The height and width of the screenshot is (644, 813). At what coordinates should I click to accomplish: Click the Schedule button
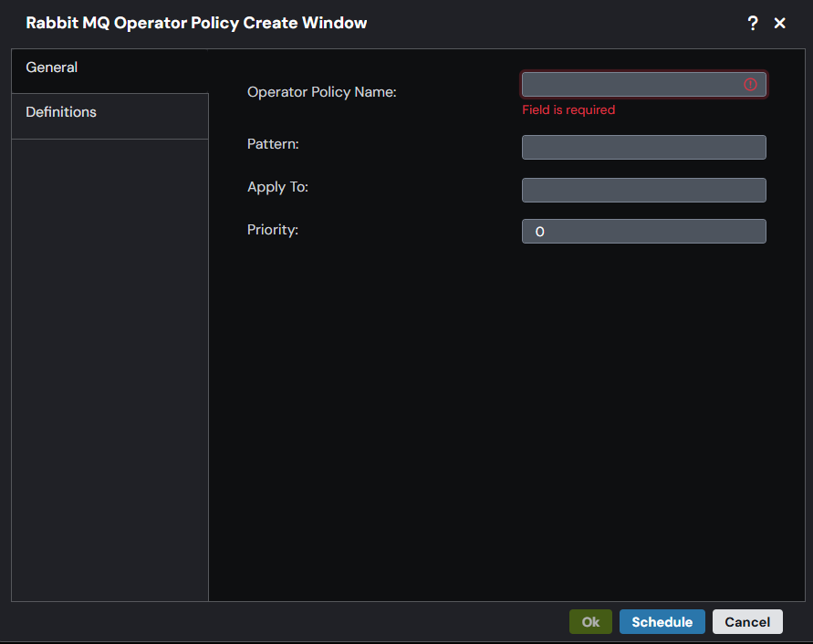coord(662,622)
